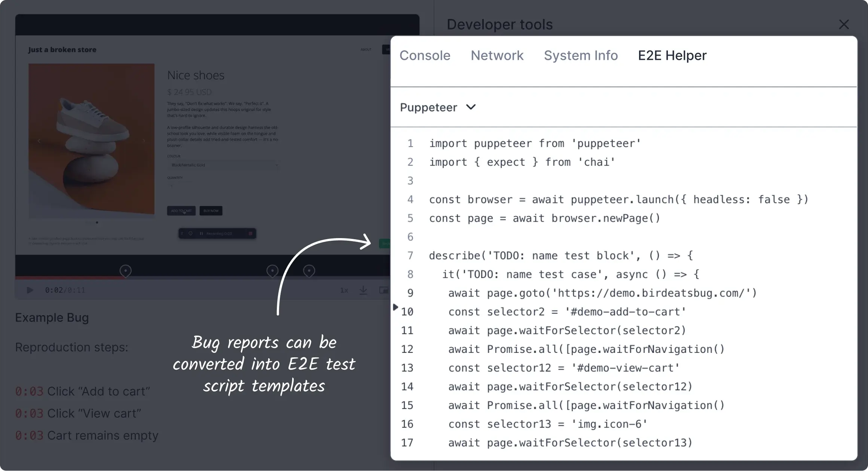
Task: Click the clock icon in recorder bar
Action: (190, 234)
